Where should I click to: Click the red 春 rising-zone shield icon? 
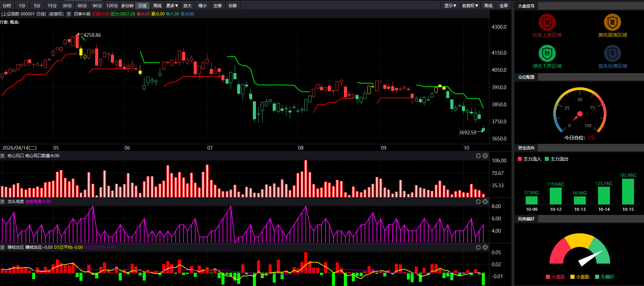547,22
